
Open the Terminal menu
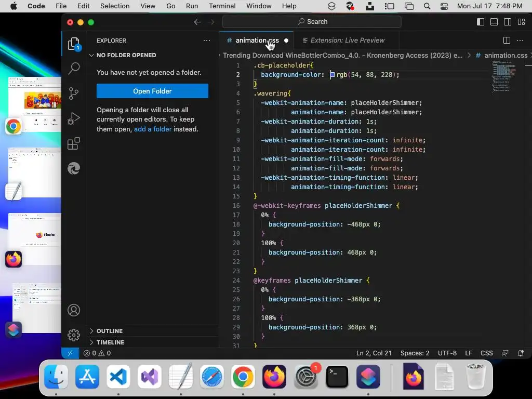(222, 6)
